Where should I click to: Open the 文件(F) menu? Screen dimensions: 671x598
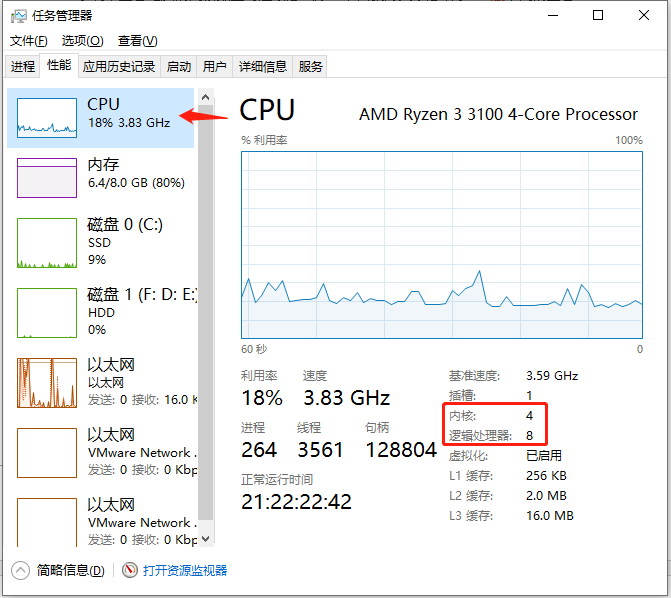28,41
